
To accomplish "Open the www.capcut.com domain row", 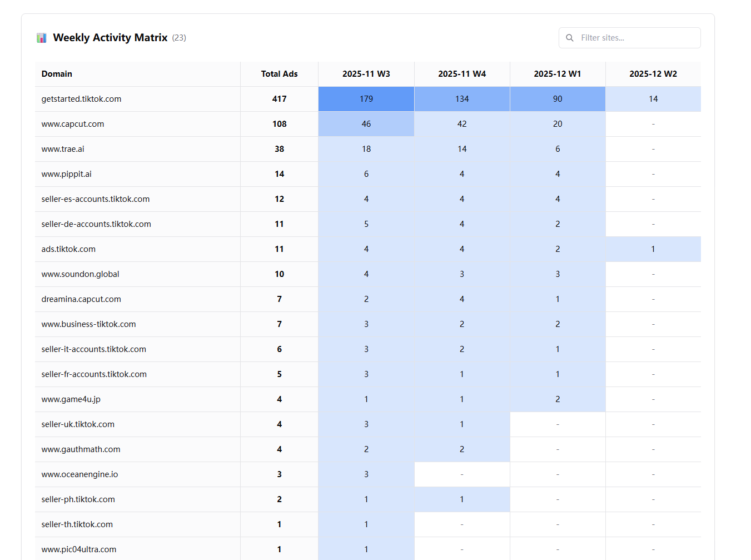I will [x=368, y=124].
